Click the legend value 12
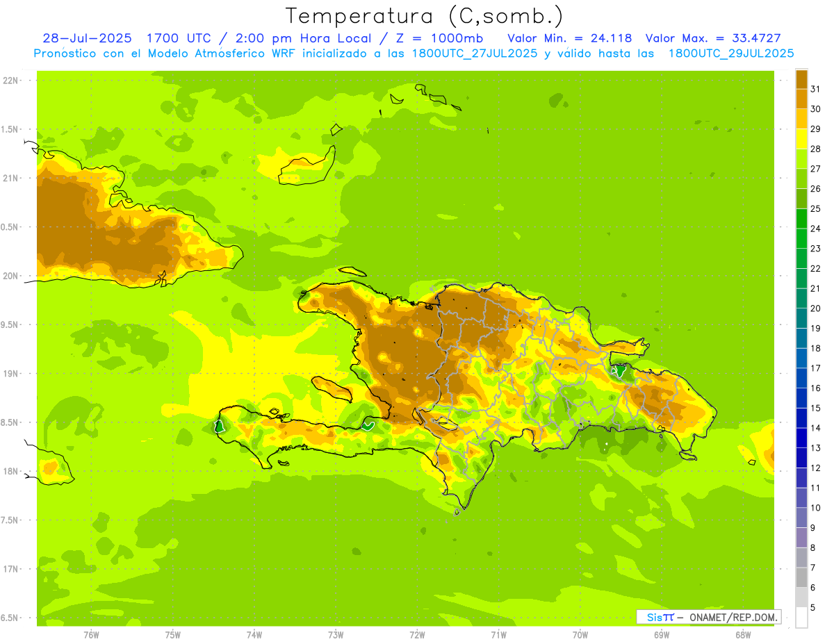This screenshot has width=834, height=644. [815, 468]
